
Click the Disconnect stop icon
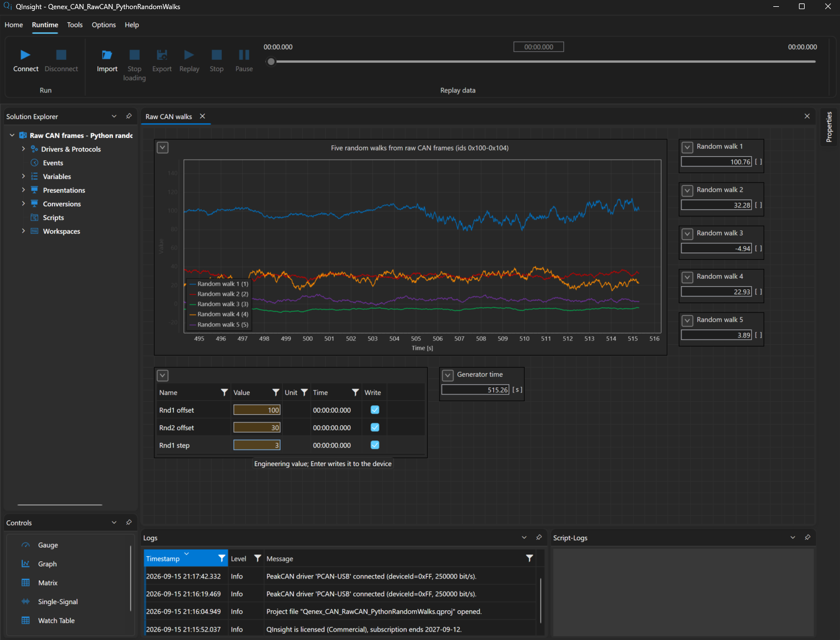coord(61,55)
